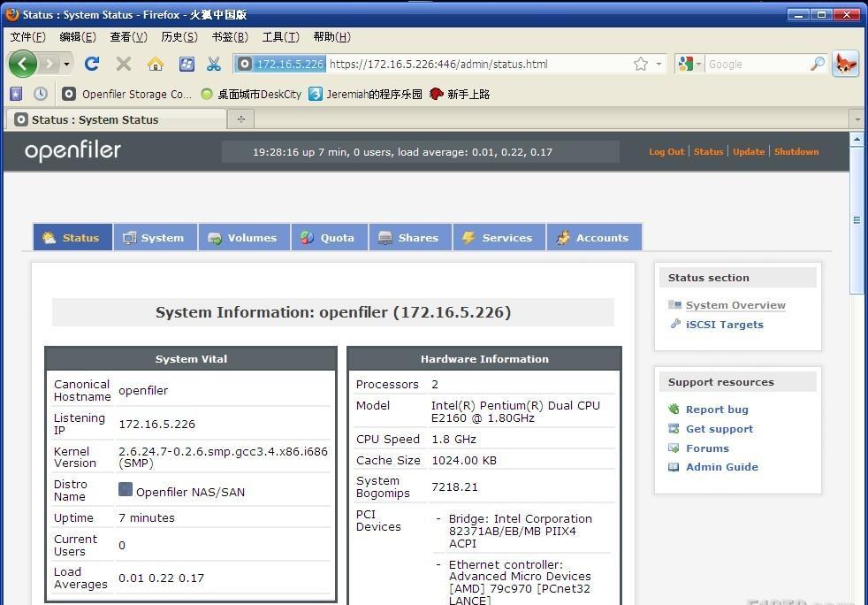
Task: Open the 书签(B) menu
Action: pyautogui.click(x=230, y=37)
